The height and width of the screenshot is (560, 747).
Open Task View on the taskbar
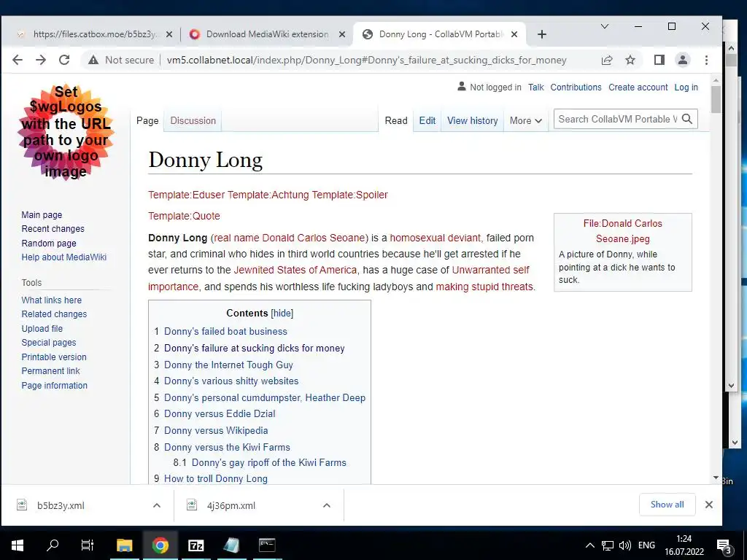(x=88, y=545)
